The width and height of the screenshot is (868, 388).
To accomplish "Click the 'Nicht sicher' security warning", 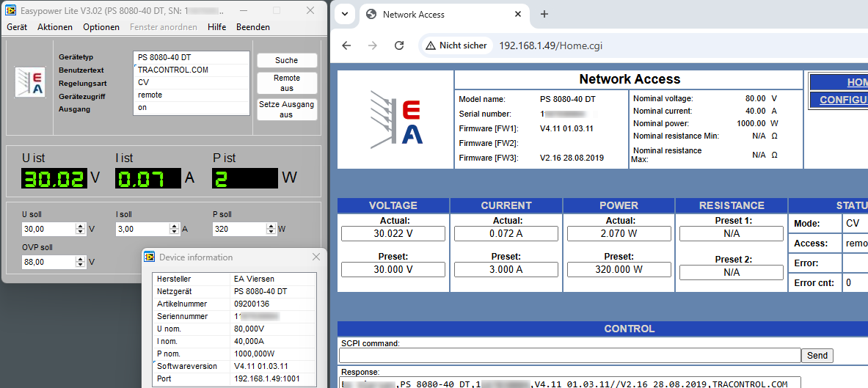I will pyautogui.click(x=456, y=45).
